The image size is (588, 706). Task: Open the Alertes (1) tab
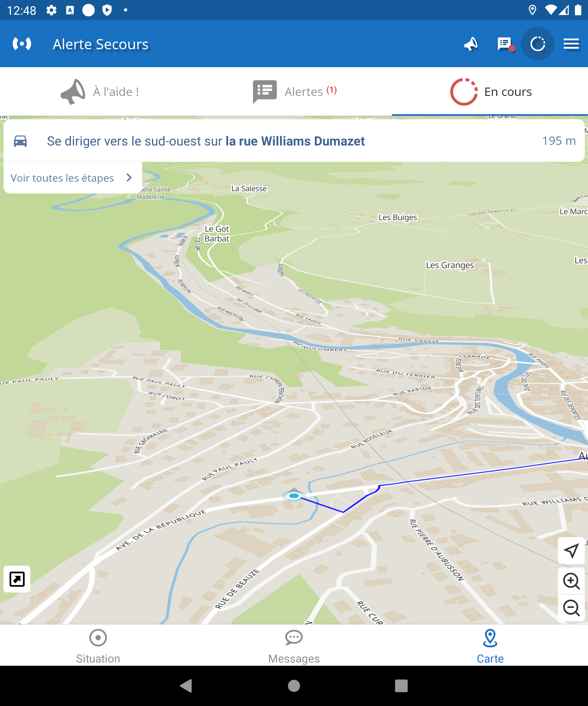pos(294,91)
